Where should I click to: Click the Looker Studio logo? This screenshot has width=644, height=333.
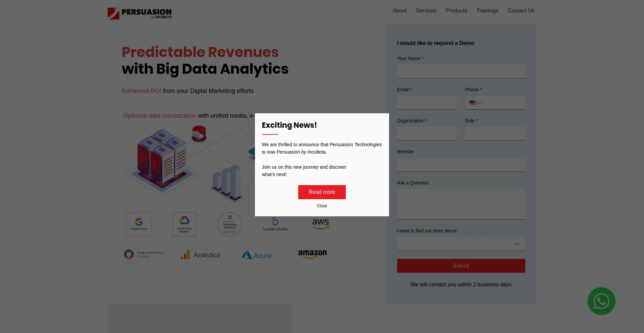click(275, 224)
